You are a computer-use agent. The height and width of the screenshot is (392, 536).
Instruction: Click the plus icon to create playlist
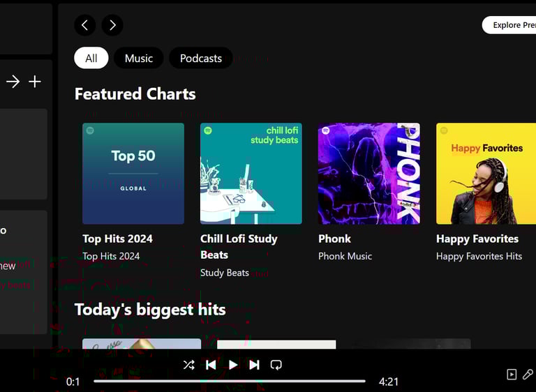click(35, 82)
